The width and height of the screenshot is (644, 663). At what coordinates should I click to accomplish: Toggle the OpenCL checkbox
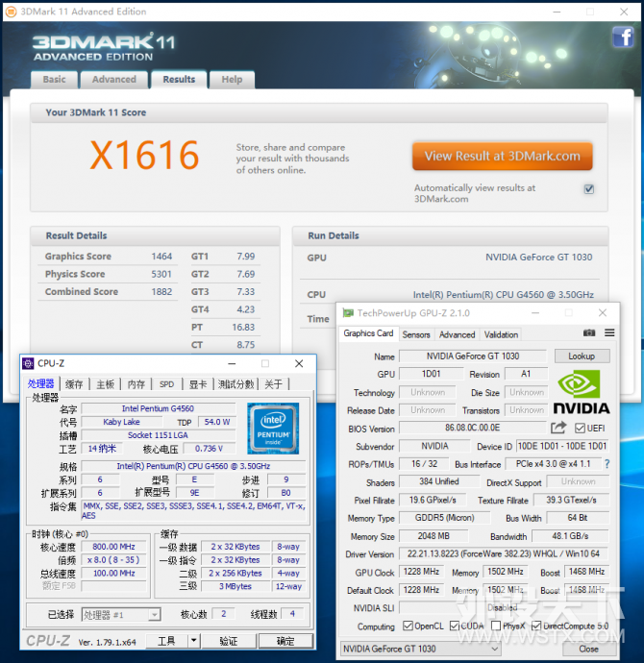tap(408, 626)
